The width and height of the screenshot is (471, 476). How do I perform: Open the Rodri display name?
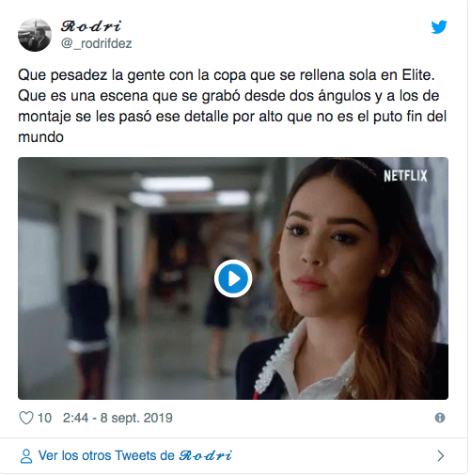(91, 26)
